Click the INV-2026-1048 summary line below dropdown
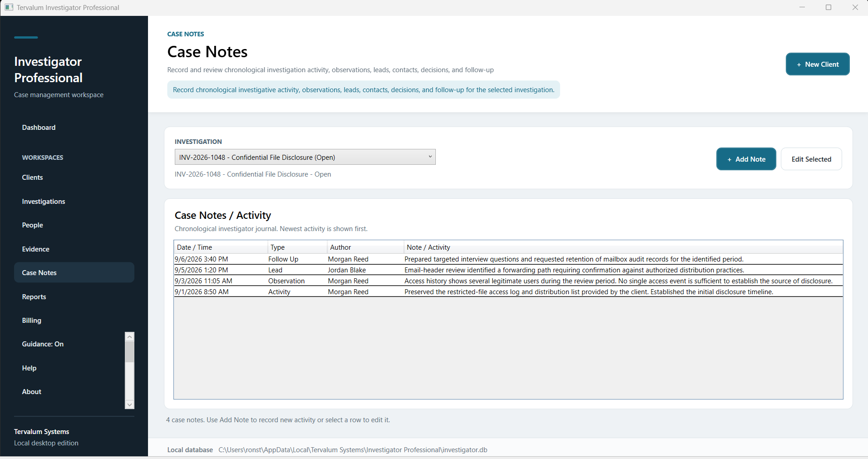The width and height of the screenshot is (868, 459). (253, 174)
